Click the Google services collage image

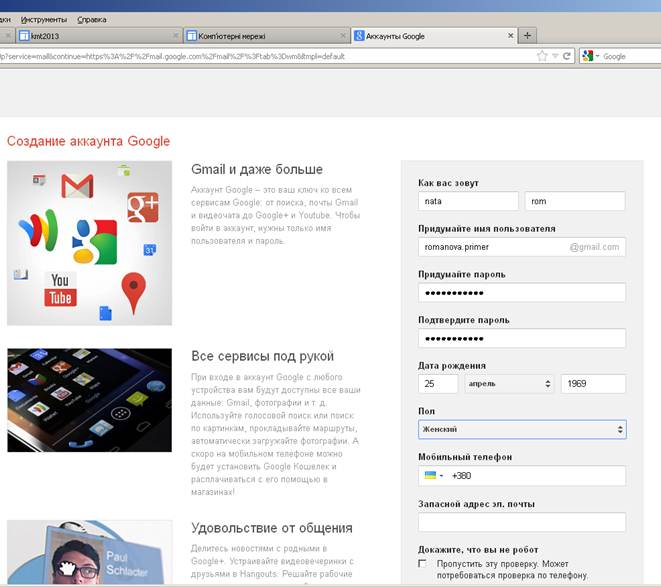point(89,243)
